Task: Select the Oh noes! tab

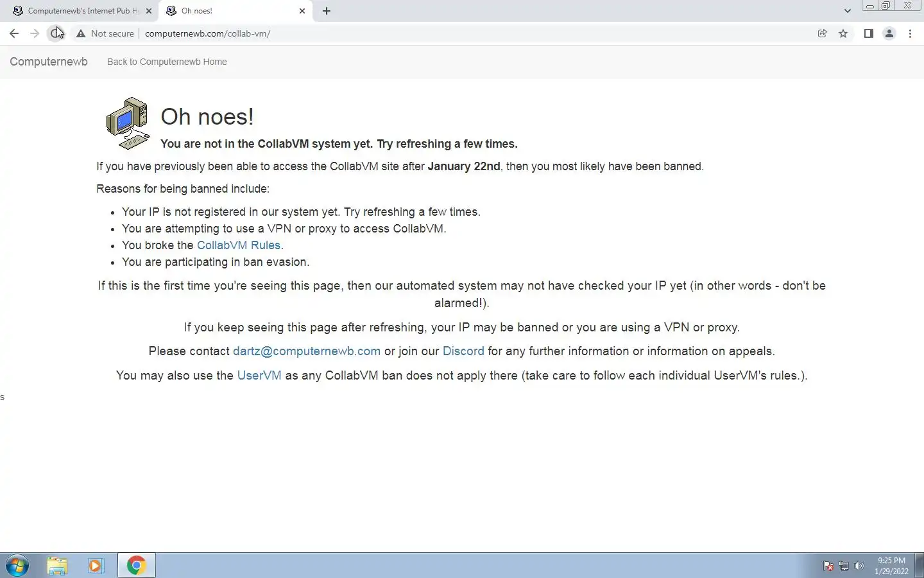Action: 235,11
